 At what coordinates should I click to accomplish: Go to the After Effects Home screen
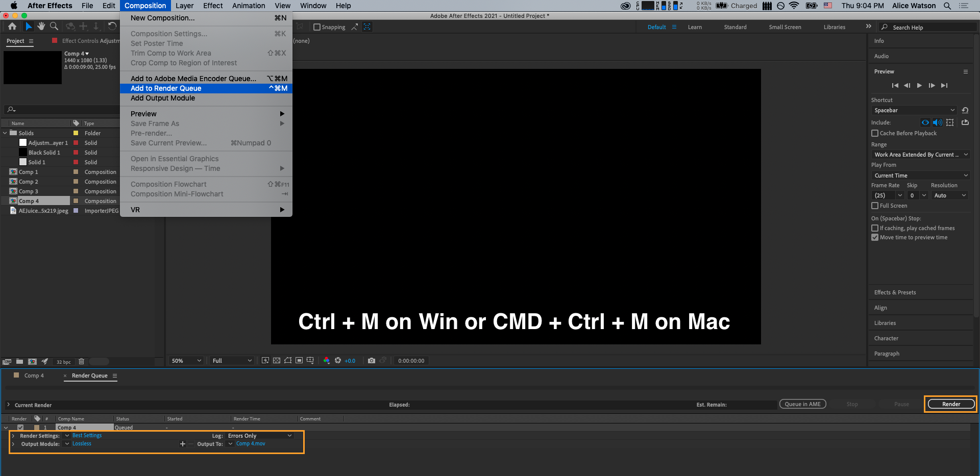click(x=12, y=27)
